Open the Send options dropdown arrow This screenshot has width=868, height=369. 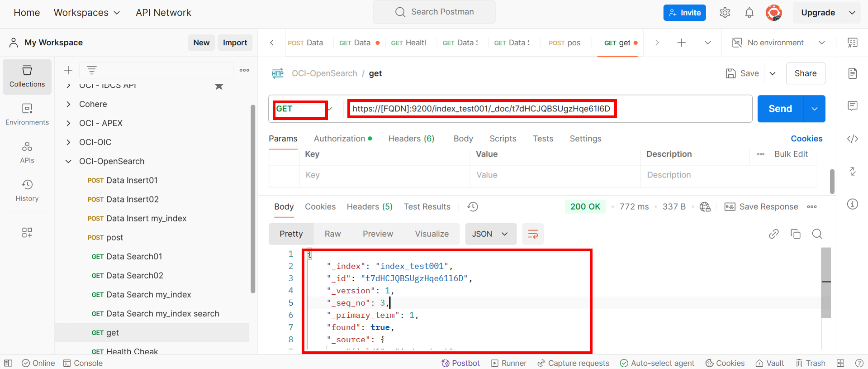coord(814,109)
